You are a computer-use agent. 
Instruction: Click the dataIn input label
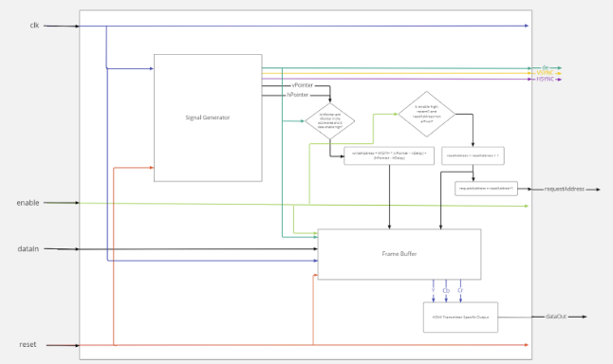[x=28, y=248]
